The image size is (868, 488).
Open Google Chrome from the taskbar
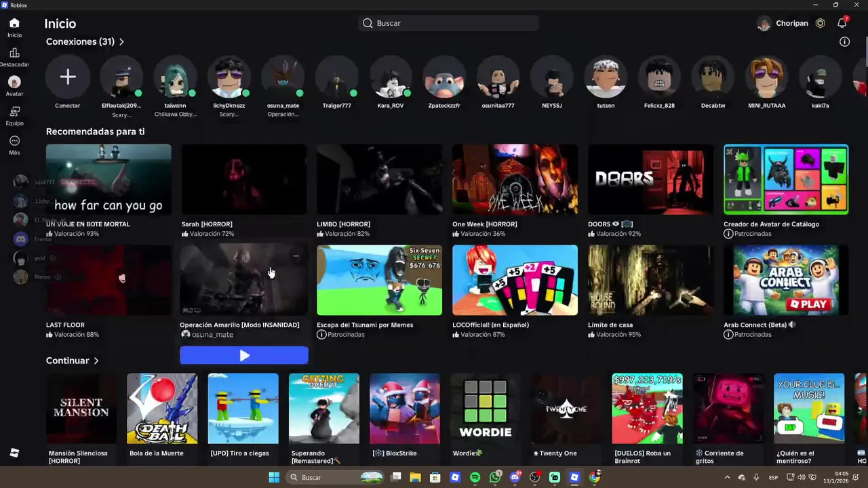click(595, 477)
